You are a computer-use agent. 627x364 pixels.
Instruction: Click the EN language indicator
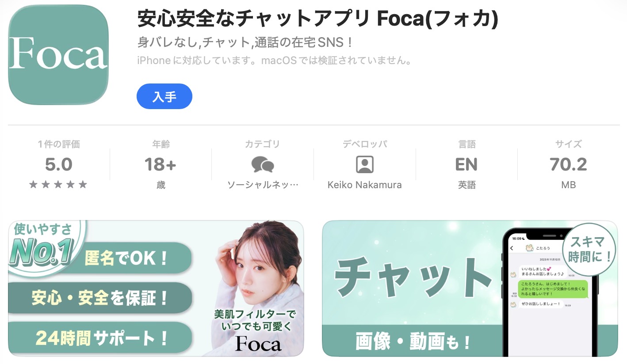click(x=466, y=165)
